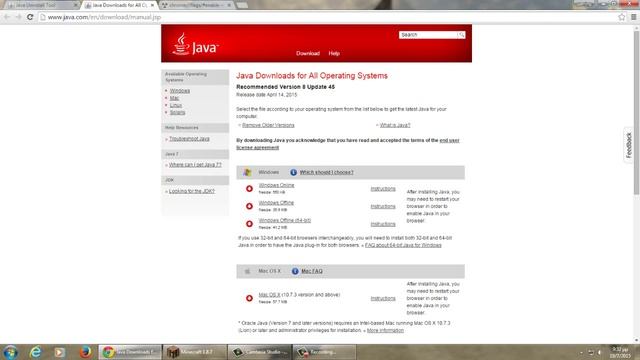Image resolution: width=640 pixels, height=360 pixels.
Task: Open the Help menu in Java header
Action: (334, 53)
